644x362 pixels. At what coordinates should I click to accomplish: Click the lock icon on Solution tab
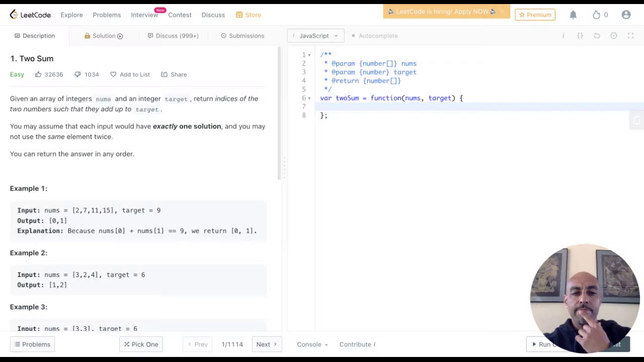pos(87,36)
